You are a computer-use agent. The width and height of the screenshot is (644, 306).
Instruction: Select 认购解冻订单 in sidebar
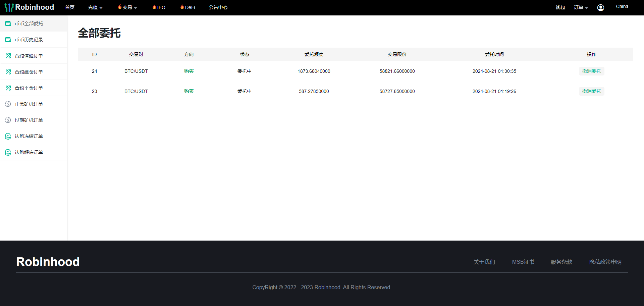click(x=34, y=152)
